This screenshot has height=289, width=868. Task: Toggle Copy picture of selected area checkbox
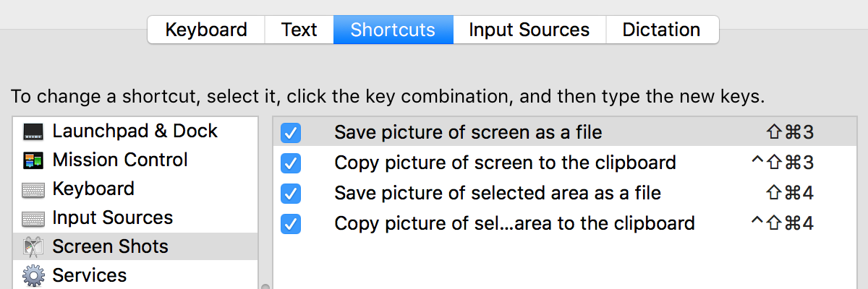click(x=291, y=224)
